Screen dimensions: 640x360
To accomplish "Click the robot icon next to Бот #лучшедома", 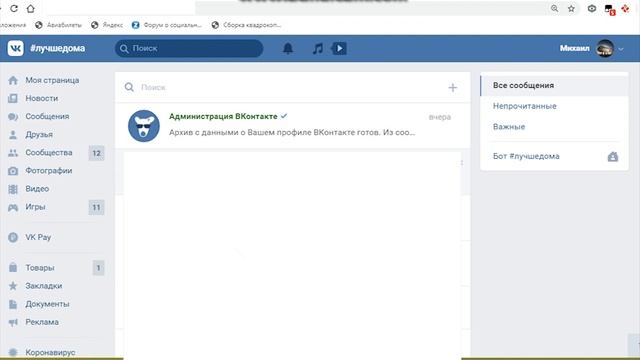I will pos(613,156).
